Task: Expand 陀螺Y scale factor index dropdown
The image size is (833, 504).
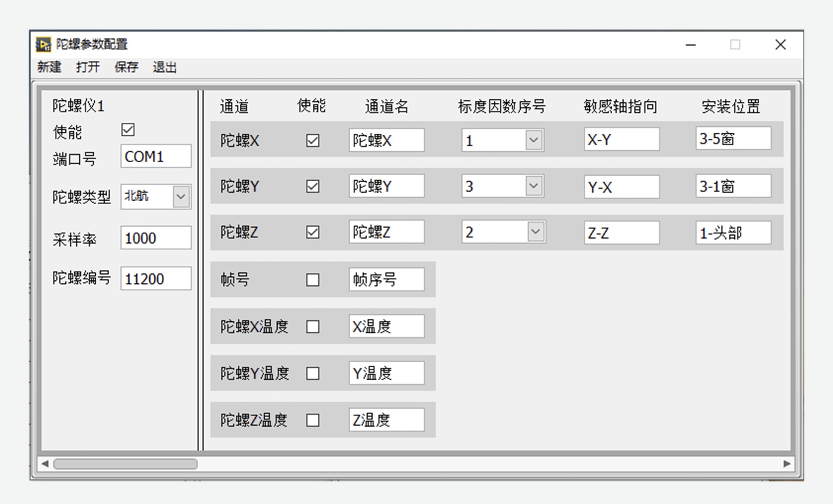Action: pos(534,186)
